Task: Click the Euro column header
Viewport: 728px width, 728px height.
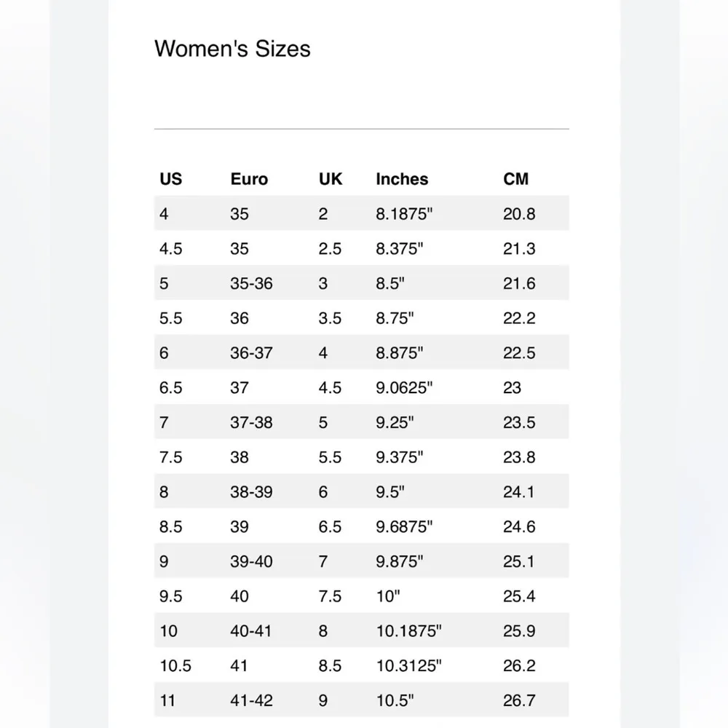Action: pyautogui.click(x=249, y=179)
